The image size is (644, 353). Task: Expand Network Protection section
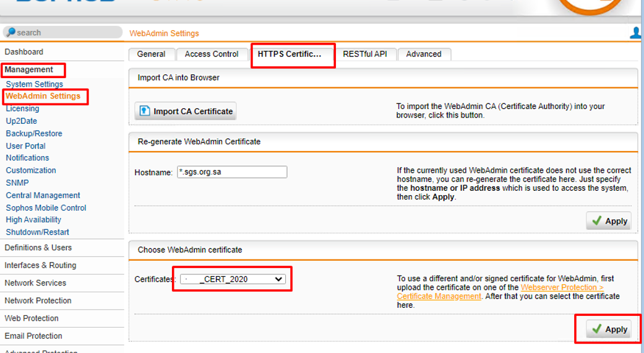click(38, 300)
